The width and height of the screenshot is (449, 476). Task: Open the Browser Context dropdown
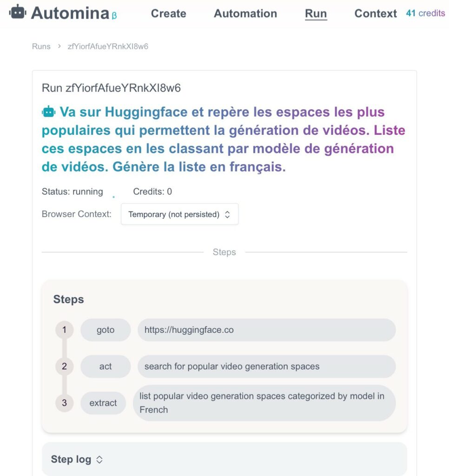pyautogui.click(x=179, y=214)
